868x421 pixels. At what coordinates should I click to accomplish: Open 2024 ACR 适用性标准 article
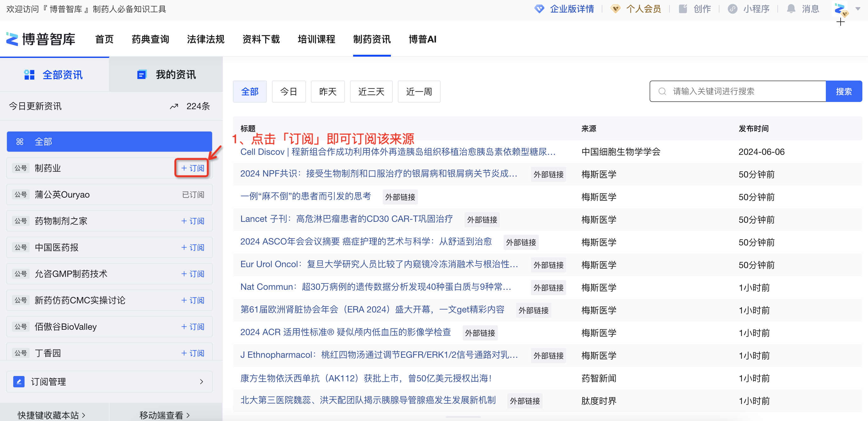345,332
